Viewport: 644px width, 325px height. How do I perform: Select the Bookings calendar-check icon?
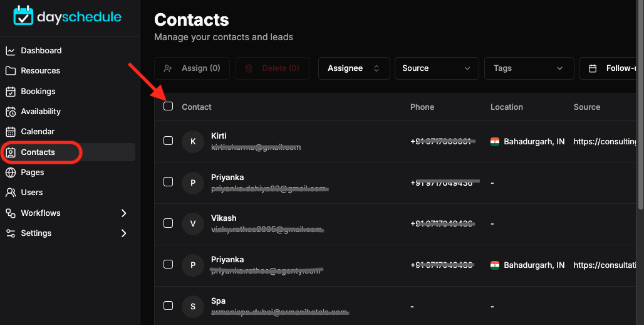pyautogui.click(x=11, y=92)
